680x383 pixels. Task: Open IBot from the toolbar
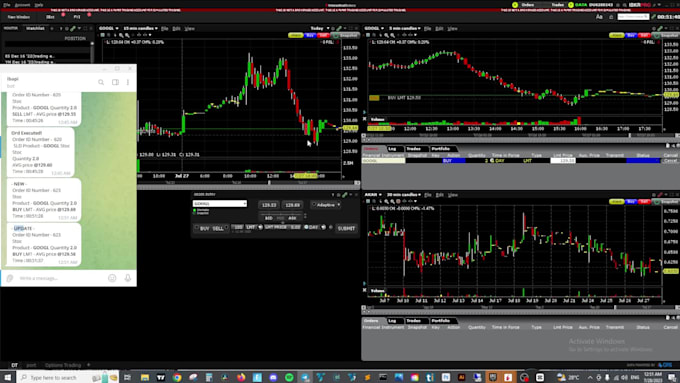(51, 17)
